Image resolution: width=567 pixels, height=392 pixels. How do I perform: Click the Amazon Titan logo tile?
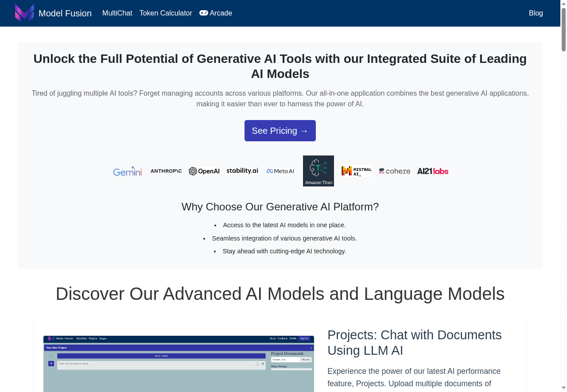(318, 171)
